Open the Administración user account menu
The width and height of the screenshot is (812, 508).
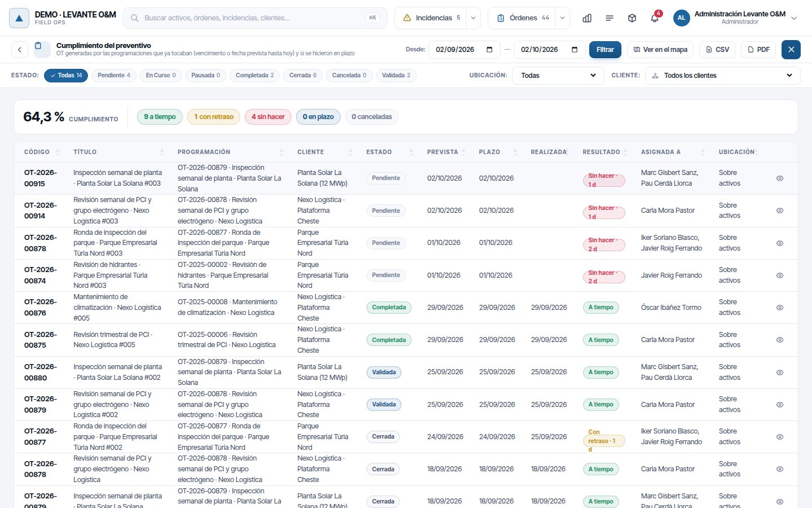[735, 18]
